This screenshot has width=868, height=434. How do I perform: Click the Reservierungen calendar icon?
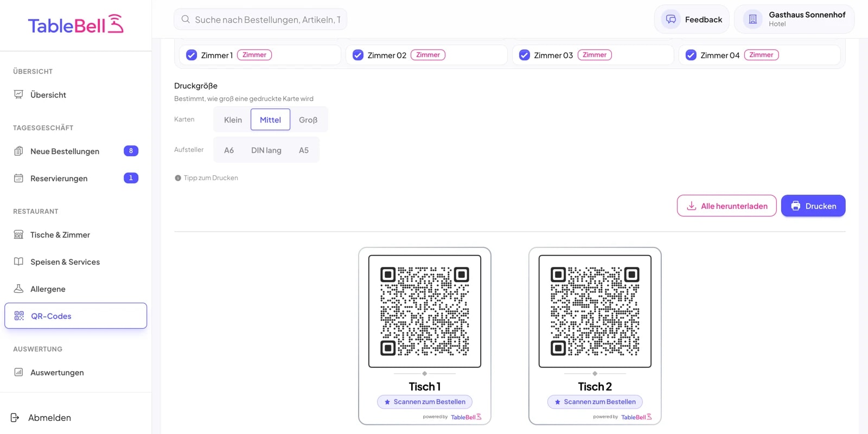(18, 178)
